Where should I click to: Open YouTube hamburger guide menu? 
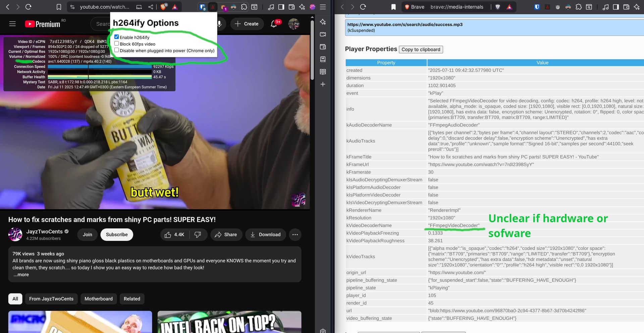click(x=12, y=24)
